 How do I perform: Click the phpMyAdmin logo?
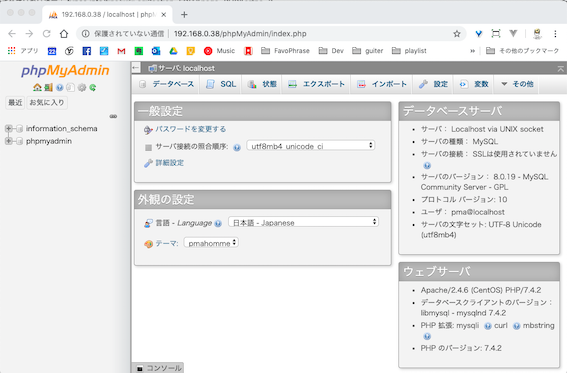[x=65, y=70]
